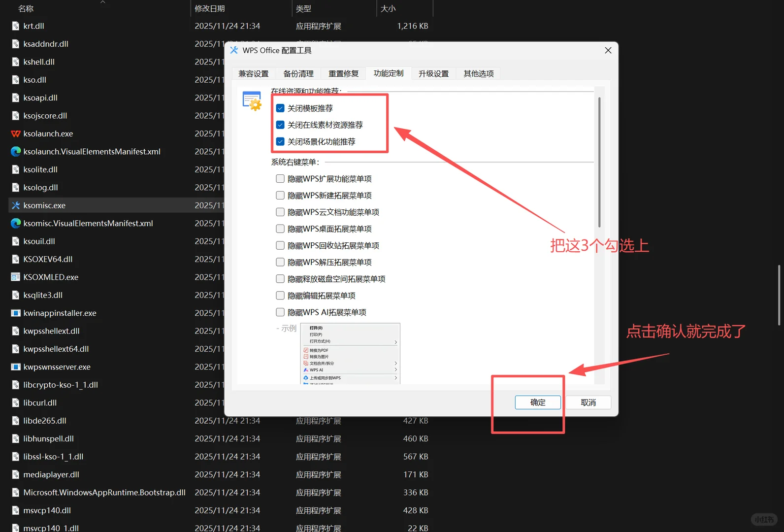This screenshot has width=784, height=532.
Task: Select the kwpsshellext.dll file name
Action: coord(51,331)
